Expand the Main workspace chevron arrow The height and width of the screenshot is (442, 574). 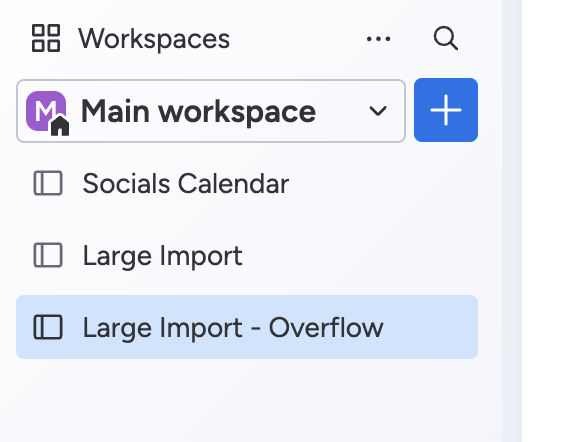click(x=378, y=111)
